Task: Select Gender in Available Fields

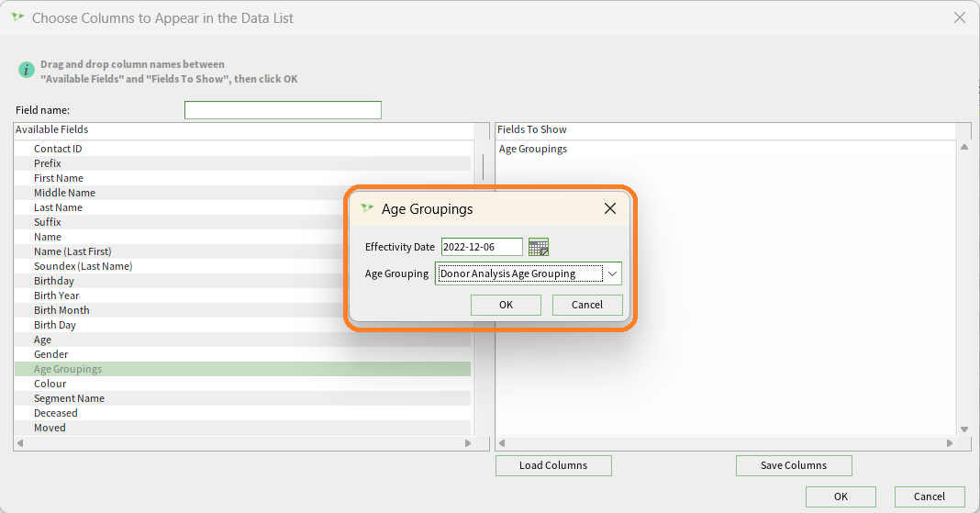Action: tap(242, 354)
